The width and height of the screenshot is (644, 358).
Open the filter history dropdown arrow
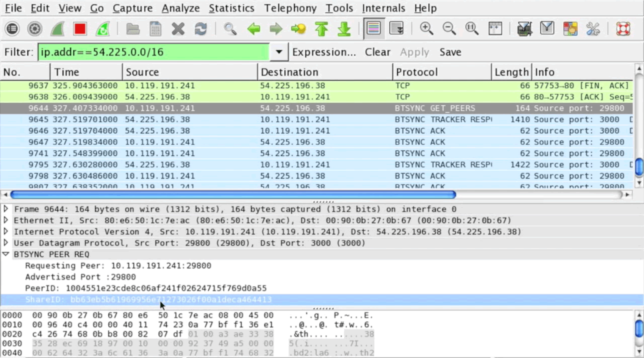[x=278, y=52]
